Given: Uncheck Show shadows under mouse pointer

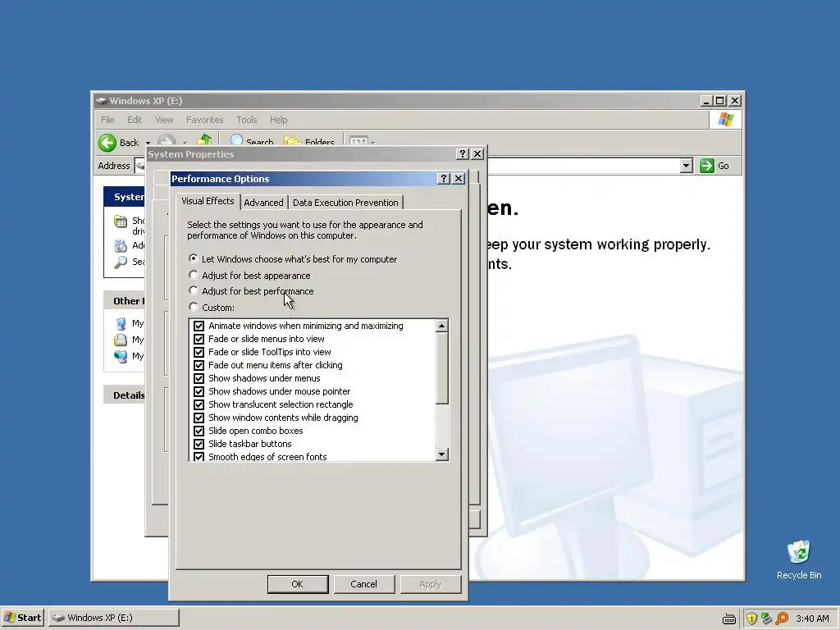Looking at the screenshot, I should click(199, 391).
